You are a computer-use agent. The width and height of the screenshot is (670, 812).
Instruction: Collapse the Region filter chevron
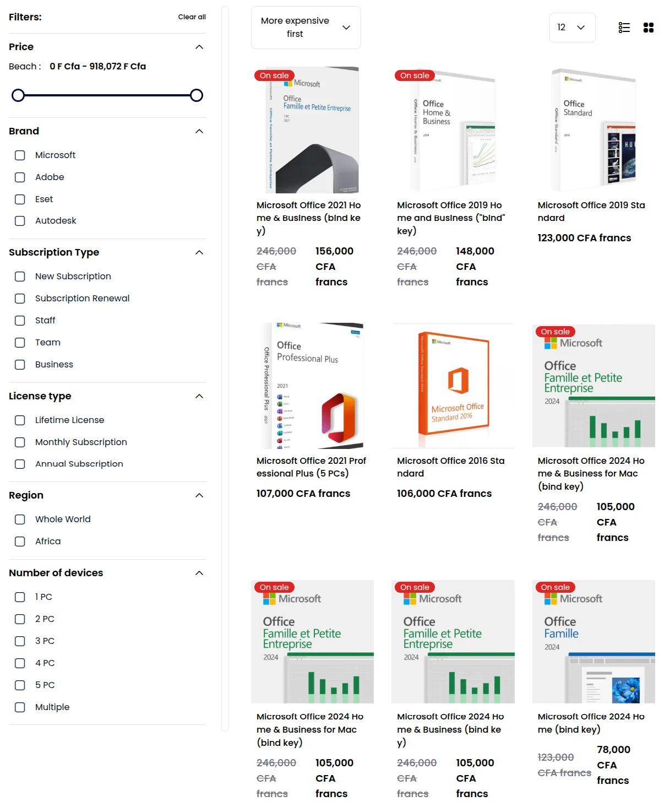(199, 495)
